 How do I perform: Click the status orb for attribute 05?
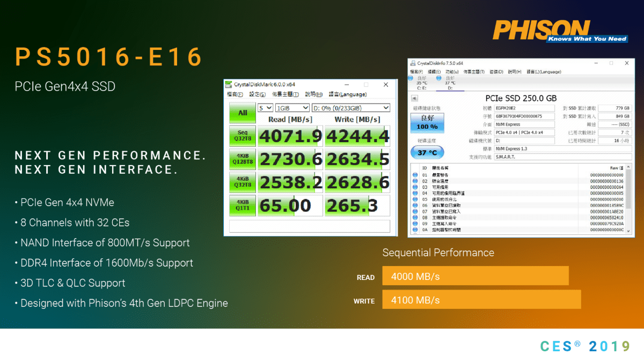pyautogui.click(x=415, y=199)
